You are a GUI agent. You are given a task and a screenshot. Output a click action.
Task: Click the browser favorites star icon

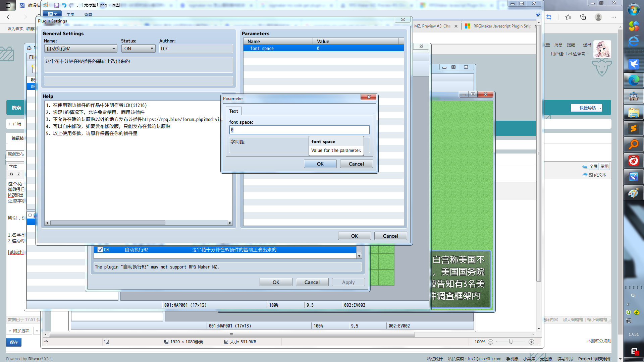click(568, 17)
